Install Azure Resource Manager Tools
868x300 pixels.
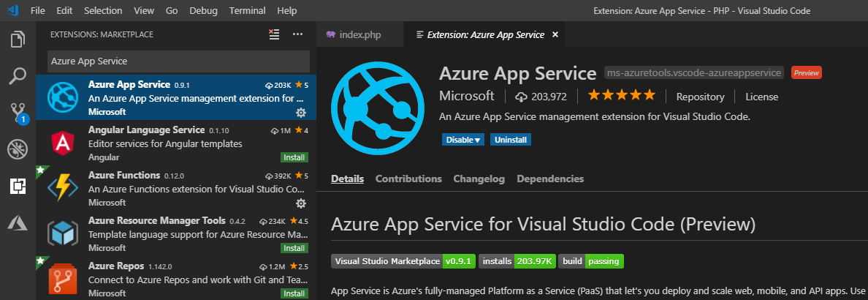(x=294, y=248)
